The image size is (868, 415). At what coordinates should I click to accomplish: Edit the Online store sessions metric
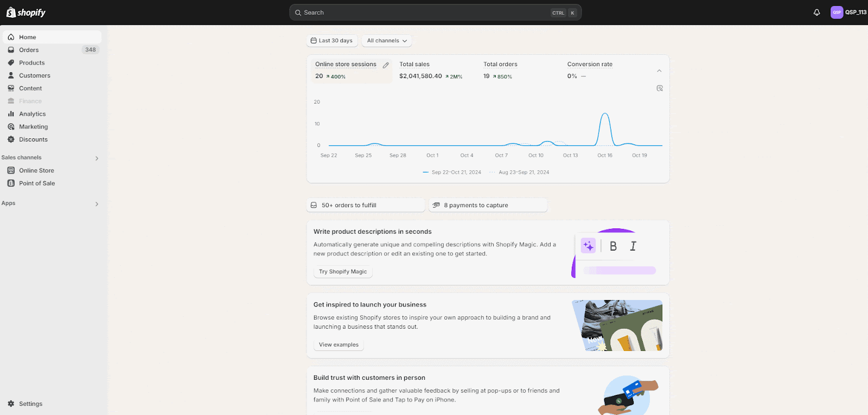click(x=386, y=65)
